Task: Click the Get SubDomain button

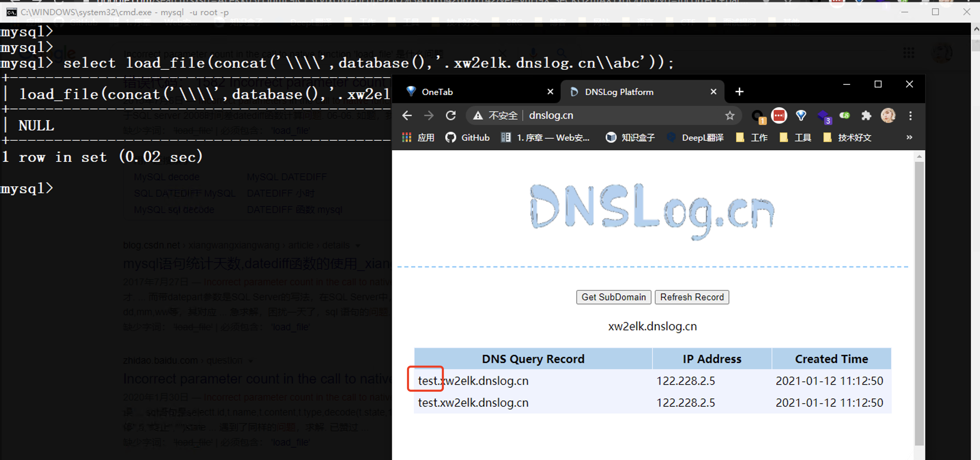Action: pyautogui.click(x=613, y=297)
